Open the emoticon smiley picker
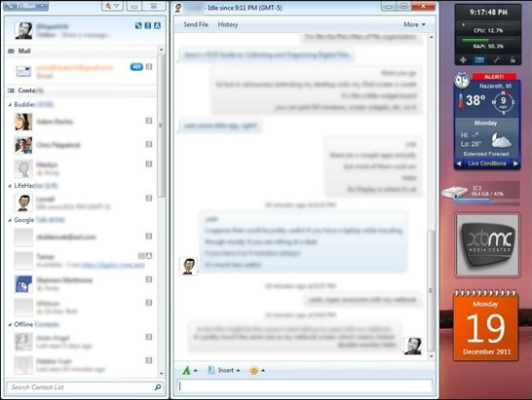 [x=253, y=370]
